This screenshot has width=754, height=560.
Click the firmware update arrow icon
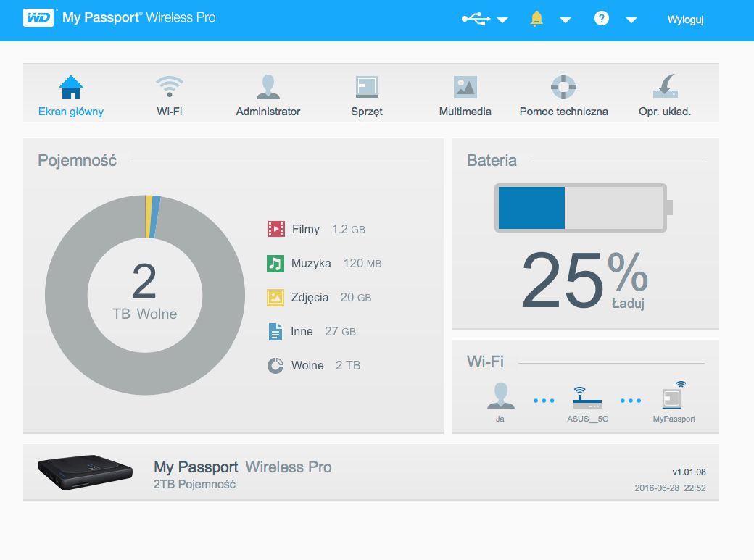[665, 86]
